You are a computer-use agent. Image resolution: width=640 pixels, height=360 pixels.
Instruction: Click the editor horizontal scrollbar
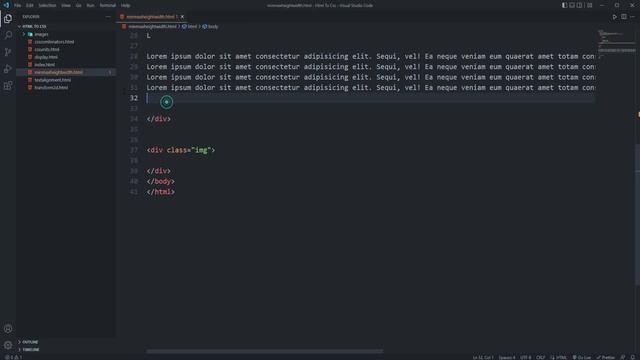264,351
